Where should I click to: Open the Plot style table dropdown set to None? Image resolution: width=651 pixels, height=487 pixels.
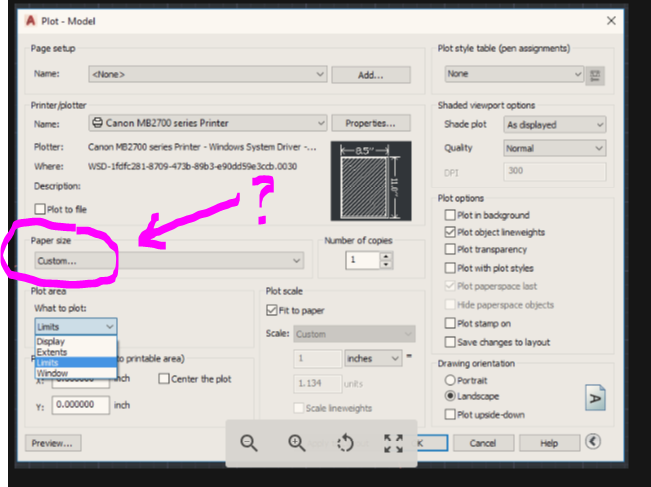click(514, 74)
